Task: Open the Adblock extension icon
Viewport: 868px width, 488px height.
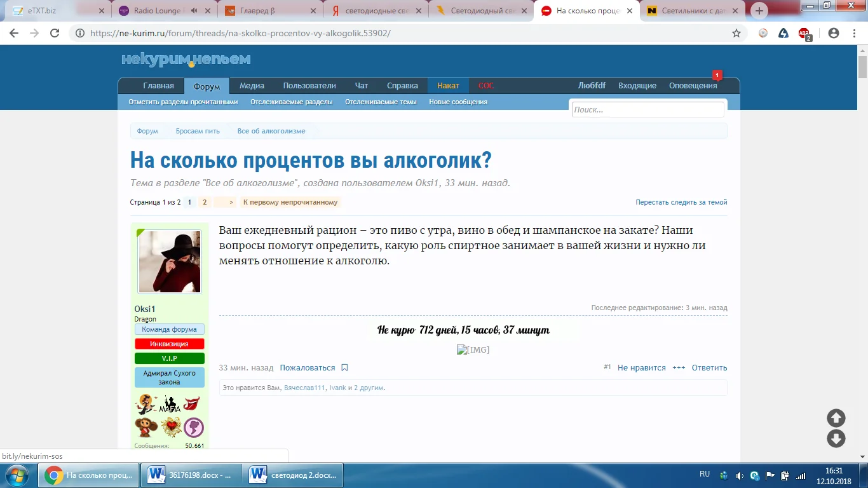Action: pos(804,34)
